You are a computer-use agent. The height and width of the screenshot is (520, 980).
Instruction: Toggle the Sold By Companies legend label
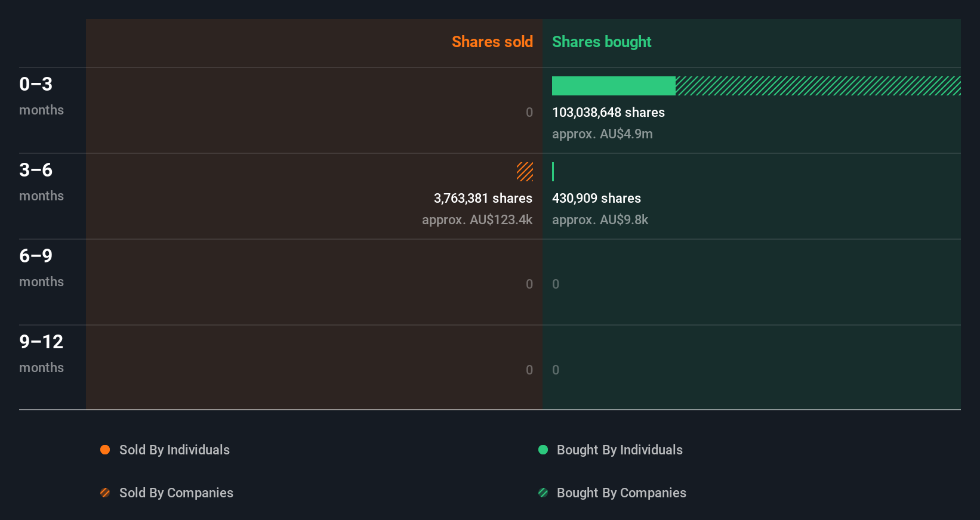point(176,493)
